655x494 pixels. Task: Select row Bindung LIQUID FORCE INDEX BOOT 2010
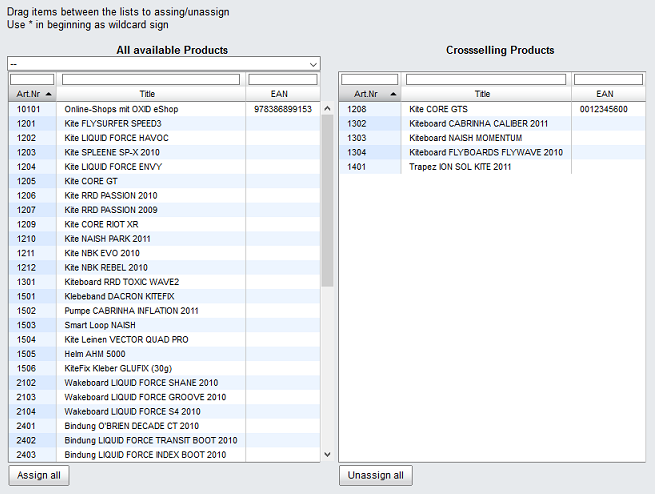point(164,455)
